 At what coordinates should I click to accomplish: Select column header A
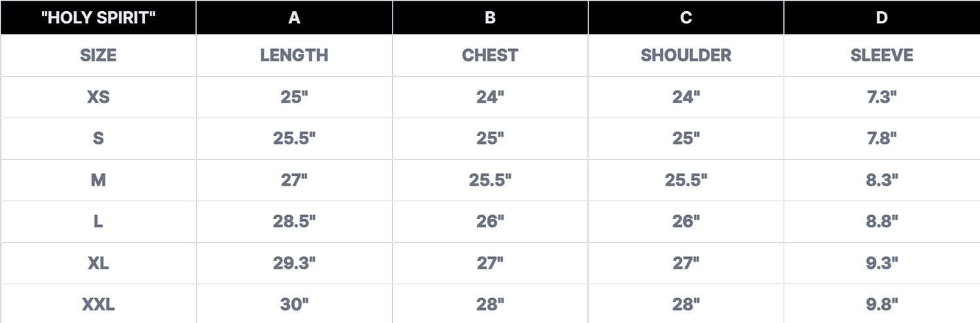[x=294, y=18]
